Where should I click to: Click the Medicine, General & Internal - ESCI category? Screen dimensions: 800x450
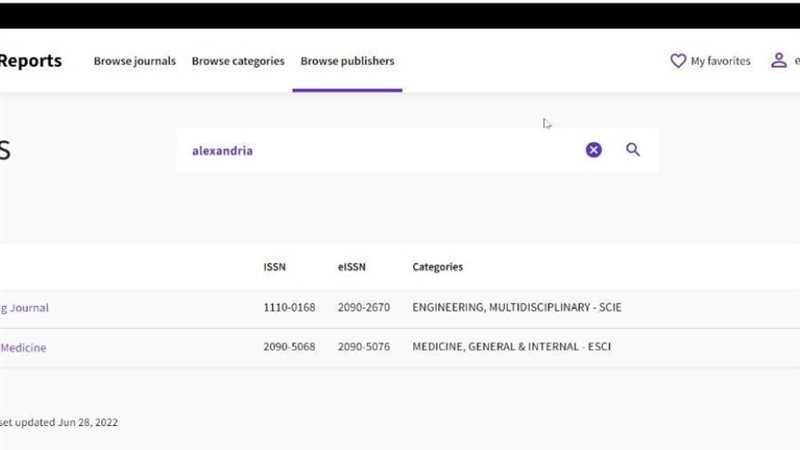pyautogui.click(x=511, y=348)
